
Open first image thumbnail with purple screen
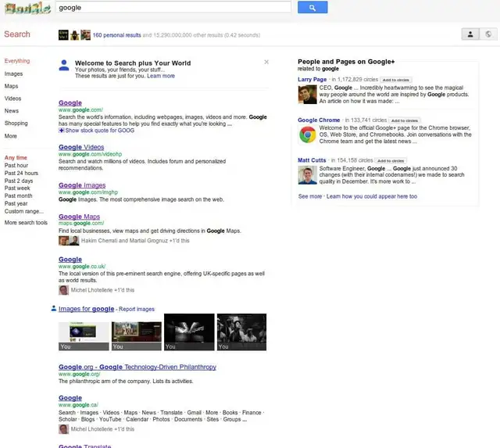click(84, 336)
